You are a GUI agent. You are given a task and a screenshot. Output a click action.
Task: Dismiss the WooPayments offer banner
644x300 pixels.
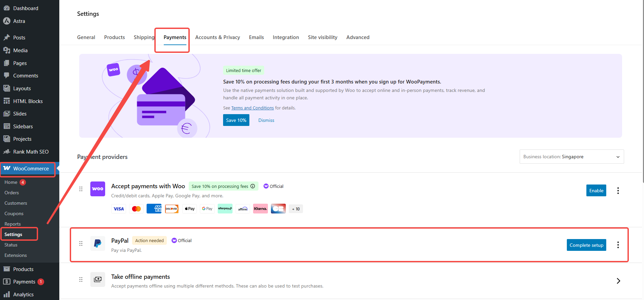click(x=266, y=120)
